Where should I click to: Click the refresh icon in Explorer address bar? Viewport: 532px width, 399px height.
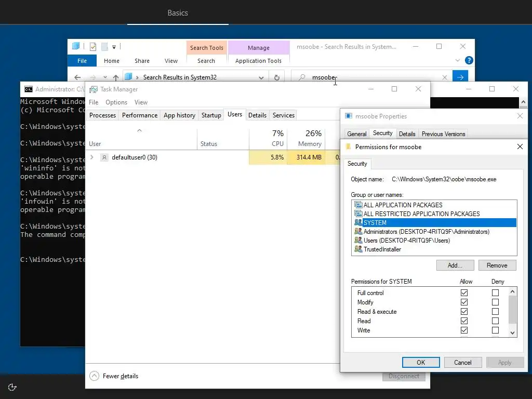pyautogui.click(x=277, y=77)
